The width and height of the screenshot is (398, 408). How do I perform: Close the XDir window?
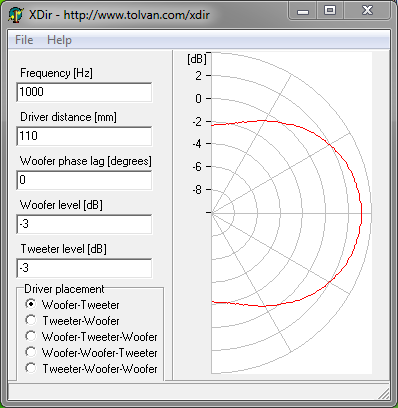[367, 11]
